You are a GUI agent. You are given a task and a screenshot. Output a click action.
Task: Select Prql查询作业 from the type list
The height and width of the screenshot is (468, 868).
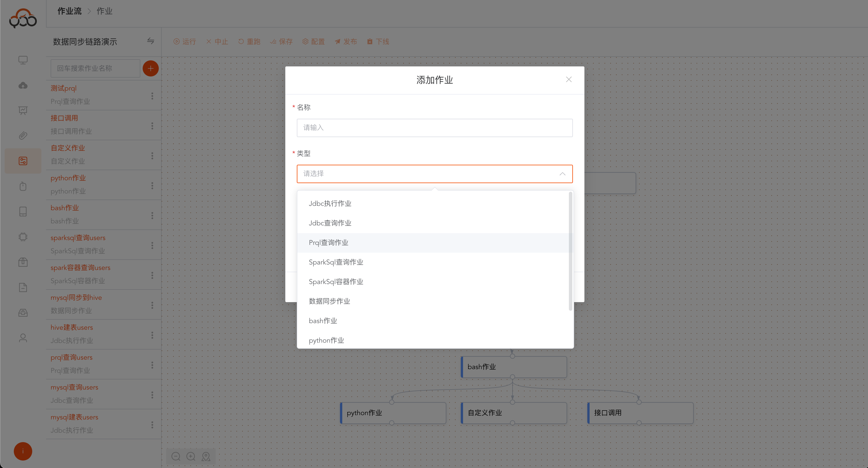pos(328,242)
